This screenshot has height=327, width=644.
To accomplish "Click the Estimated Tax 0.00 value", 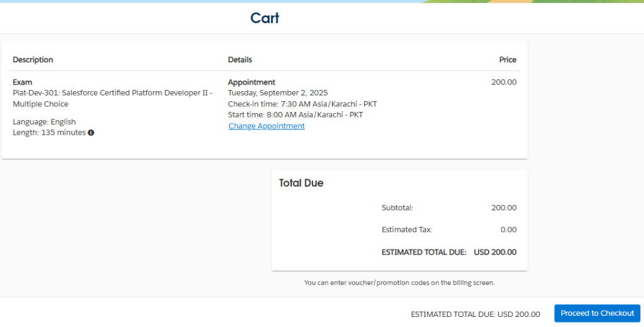I will [508, 230].
